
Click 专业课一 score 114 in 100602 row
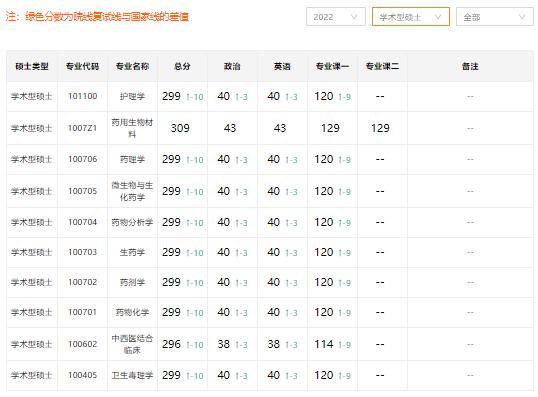coord(324,344)
